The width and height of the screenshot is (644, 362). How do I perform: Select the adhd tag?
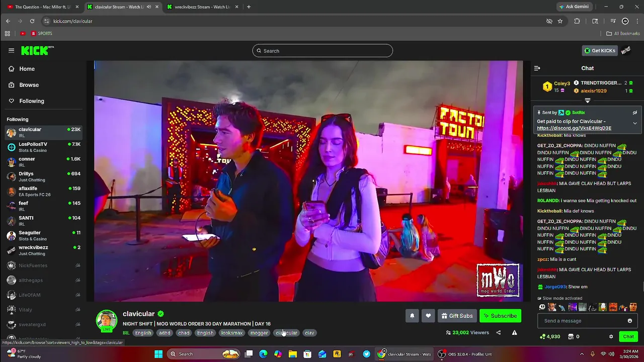[165, 333]
